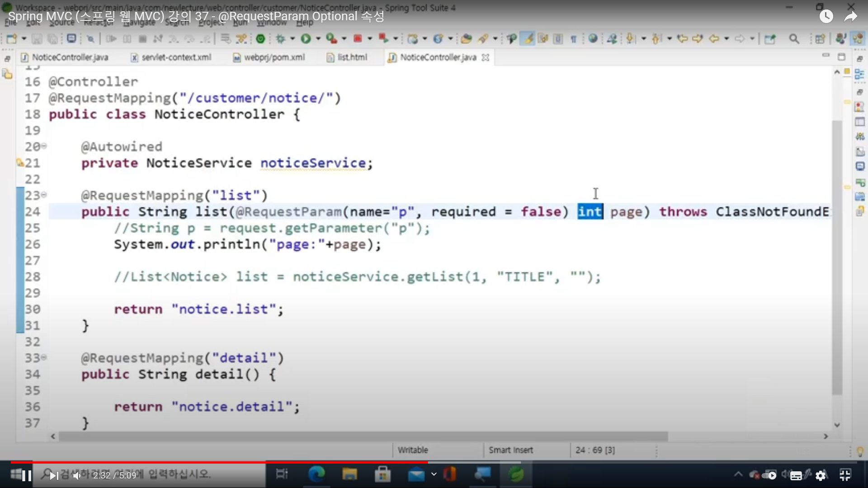The height and width of the screenshot is (488, 868).
Task: Skip to the next video
Action: point(54,475)
